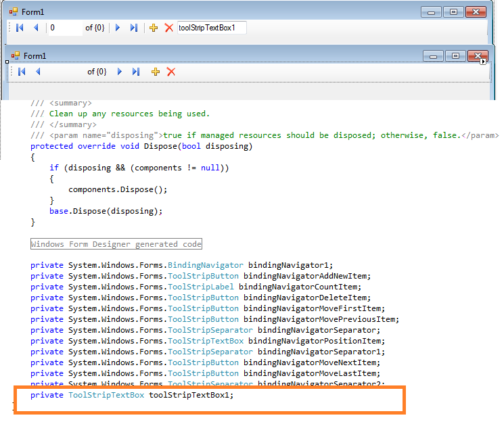Click 'components.Dispose();' statement

(x=118, y=189)
